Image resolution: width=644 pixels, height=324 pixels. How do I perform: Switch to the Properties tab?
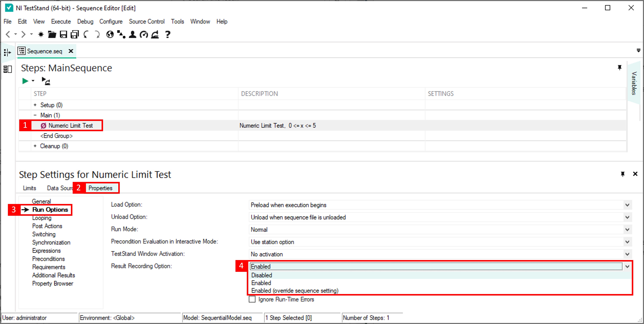[101, 188]
